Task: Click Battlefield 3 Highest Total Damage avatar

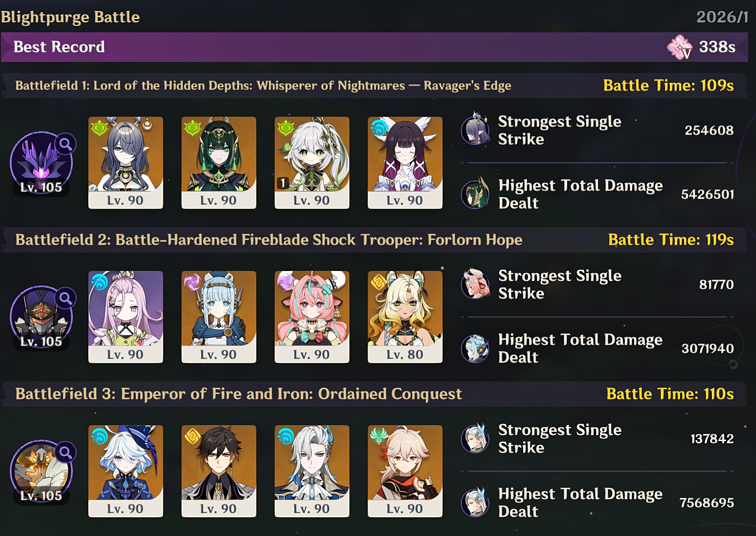Action: point(475,502)
